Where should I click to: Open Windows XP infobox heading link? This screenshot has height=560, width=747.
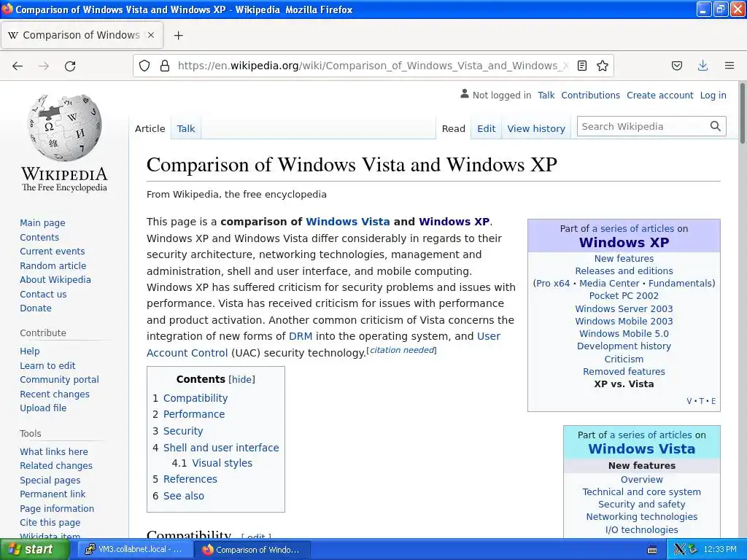click(x=624, y=242)
